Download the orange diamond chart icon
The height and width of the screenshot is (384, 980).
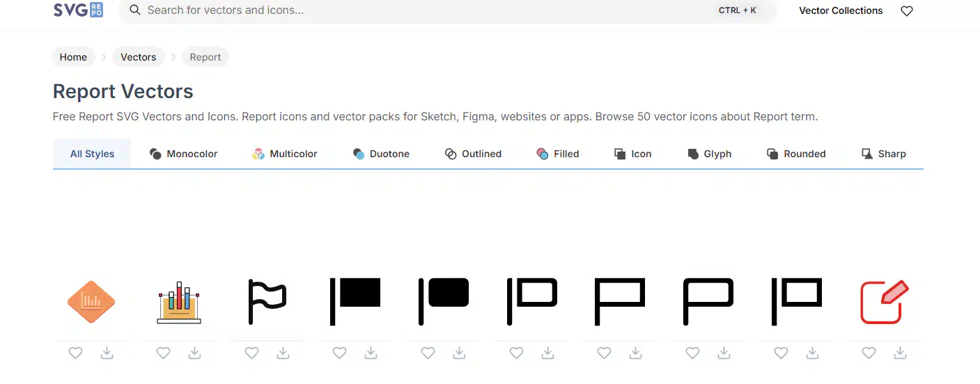107,353
